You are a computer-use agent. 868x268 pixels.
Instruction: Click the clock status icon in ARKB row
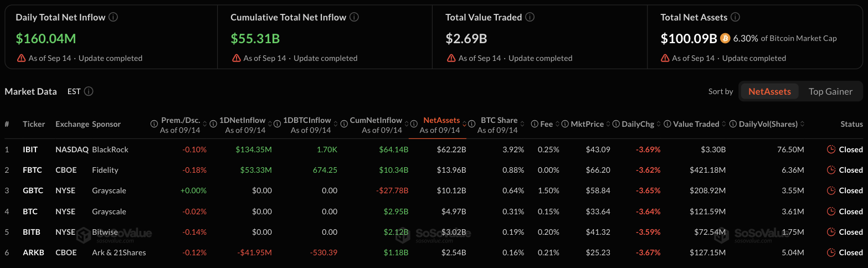point(831,252)
